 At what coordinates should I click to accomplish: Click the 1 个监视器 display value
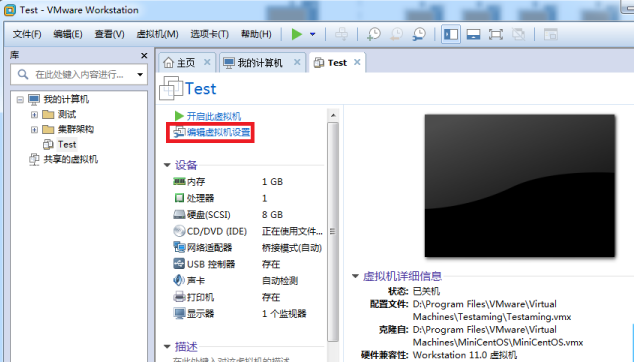[284, 313]
